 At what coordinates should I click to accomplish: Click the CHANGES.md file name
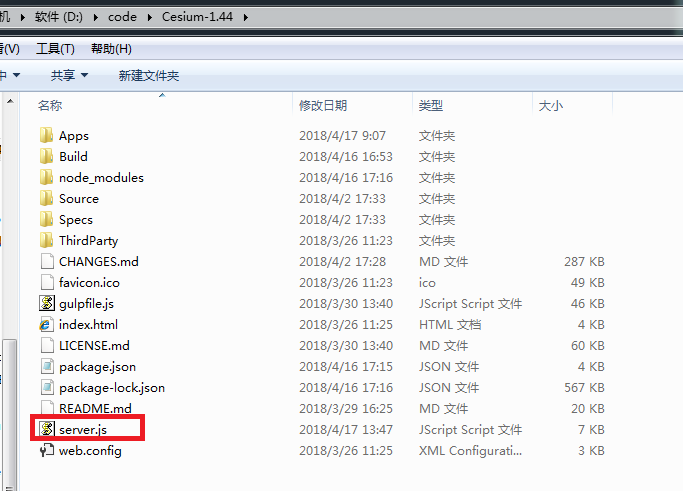tap(99, 261)
